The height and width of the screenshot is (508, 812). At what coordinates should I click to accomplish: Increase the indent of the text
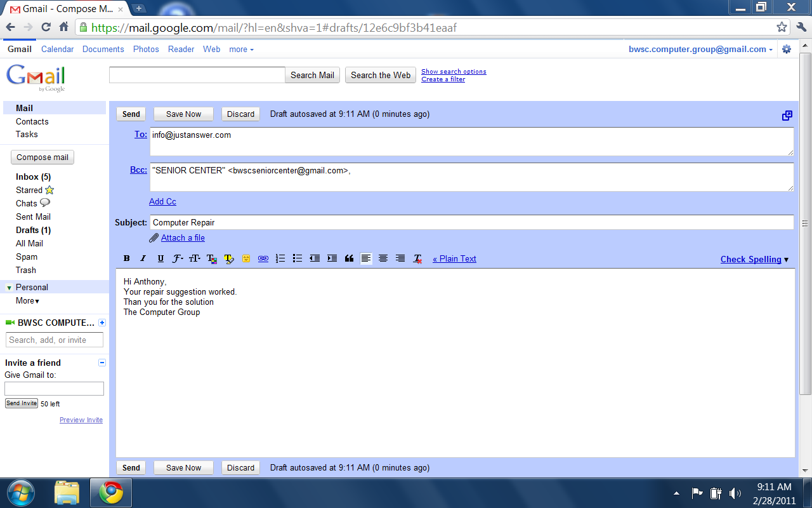click(x=332, y=258)
